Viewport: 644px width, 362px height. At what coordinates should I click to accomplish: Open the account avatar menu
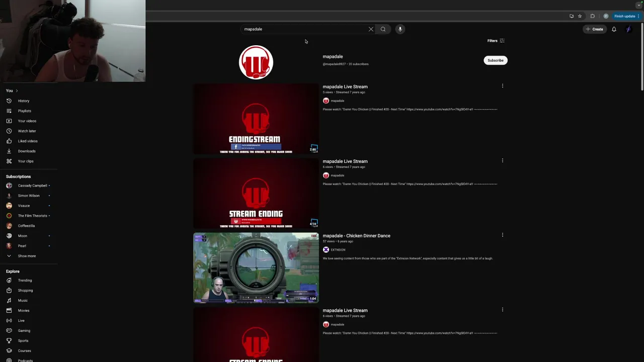pyautogui.click(x=628, y=29)
